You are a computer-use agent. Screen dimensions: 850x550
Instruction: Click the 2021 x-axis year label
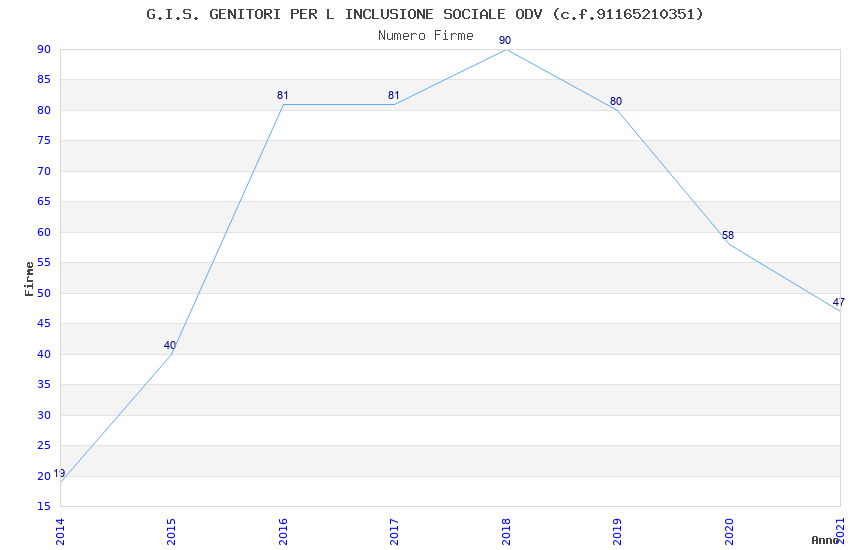840,528
